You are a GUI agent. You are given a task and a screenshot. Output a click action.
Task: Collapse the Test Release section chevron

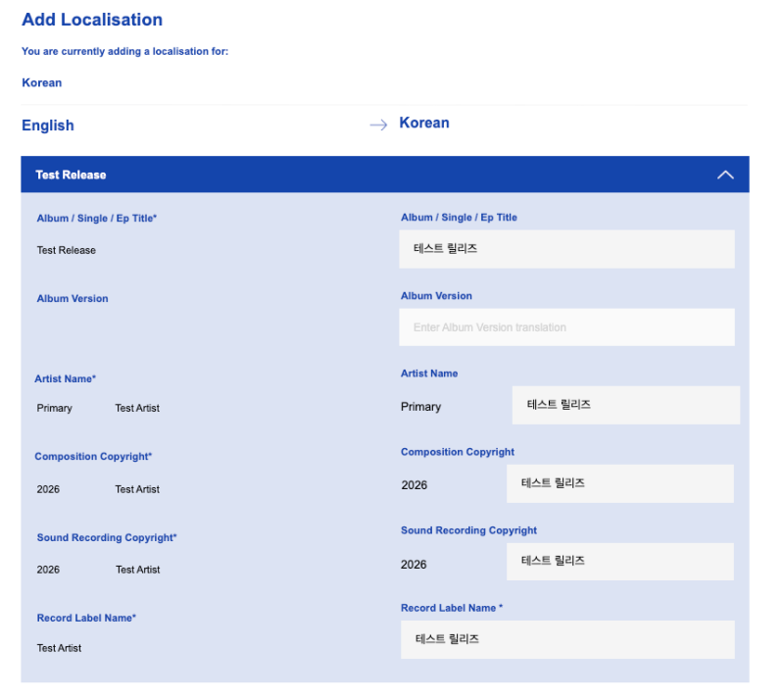click(725, 175)
